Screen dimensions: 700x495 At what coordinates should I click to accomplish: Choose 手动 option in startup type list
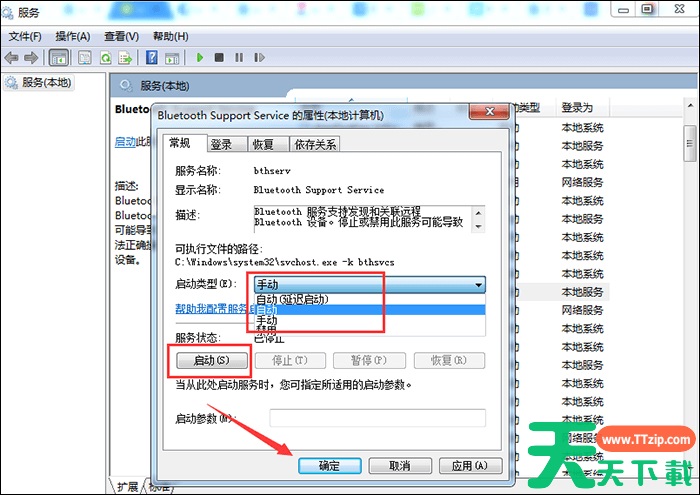[x=267, y=321]
